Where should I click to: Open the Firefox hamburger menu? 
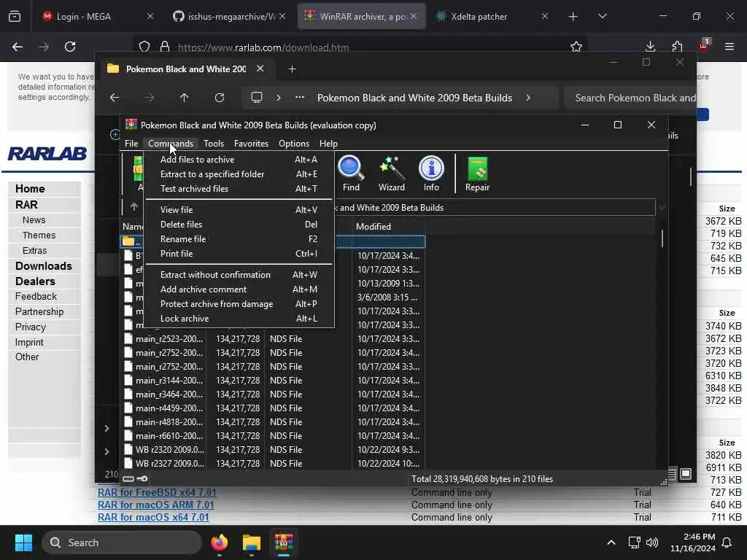click(x=729, y=47)
